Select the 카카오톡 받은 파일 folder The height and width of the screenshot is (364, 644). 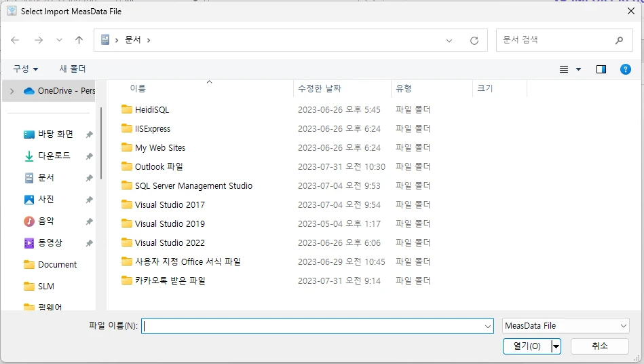click(170, 280)
